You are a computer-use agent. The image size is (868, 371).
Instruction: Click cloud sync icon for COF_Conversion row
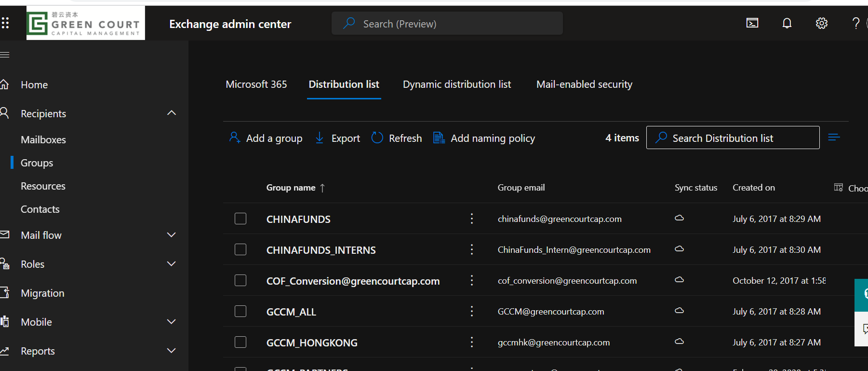(x=679, y=280)
